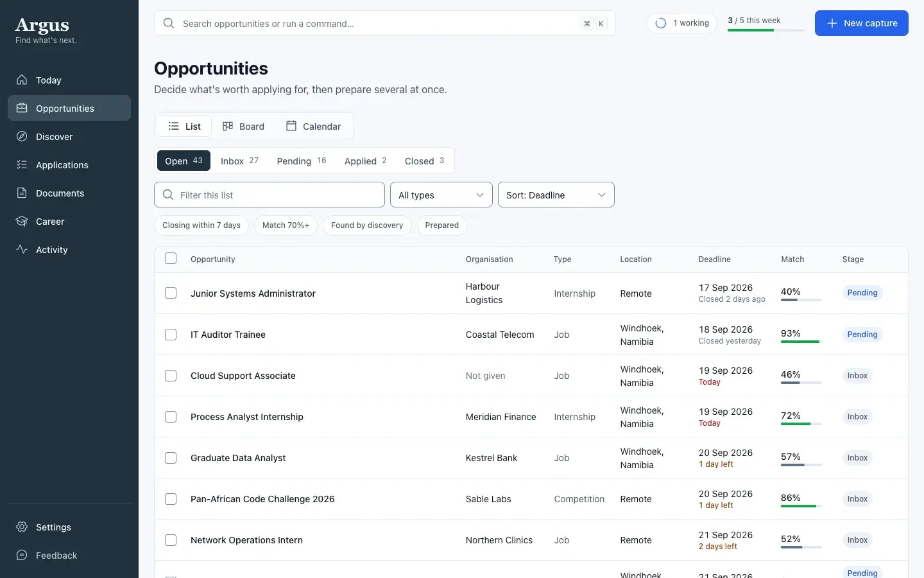
Task: Click the Career graduation cap icon
Action: (22, 221)
